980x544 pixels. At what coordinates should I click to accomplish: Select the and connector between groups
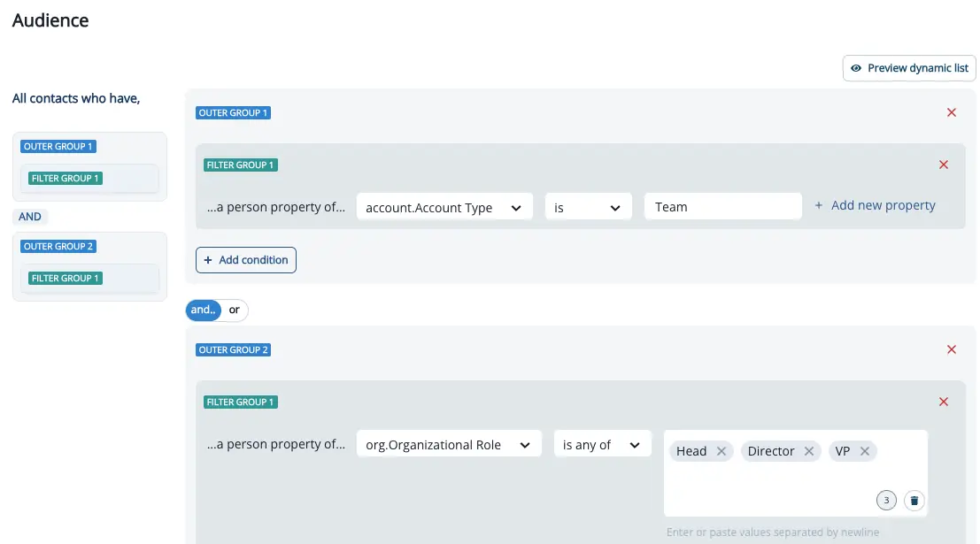tap(202, 310)
